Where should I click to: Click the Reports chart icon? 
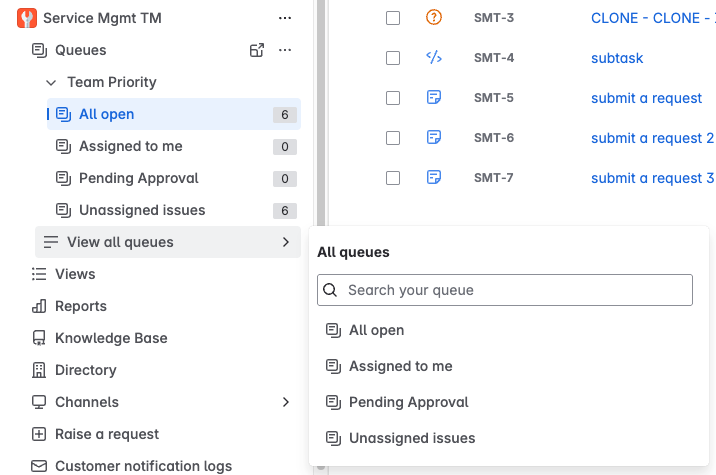click(40, 306)
